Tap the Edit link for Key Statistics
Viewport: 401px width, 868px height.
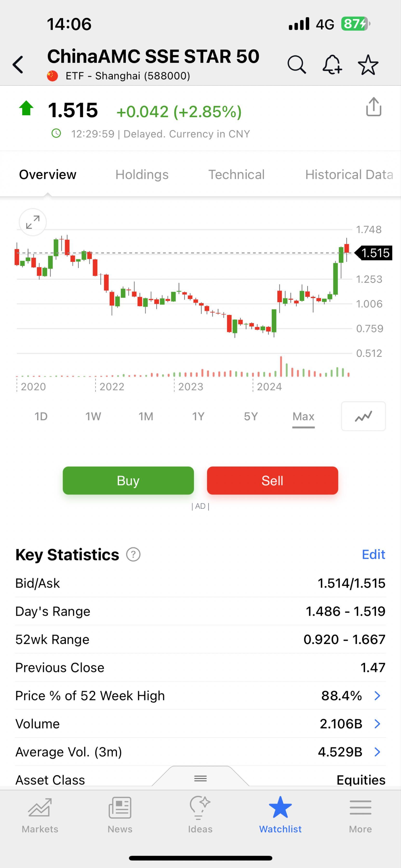373,554
